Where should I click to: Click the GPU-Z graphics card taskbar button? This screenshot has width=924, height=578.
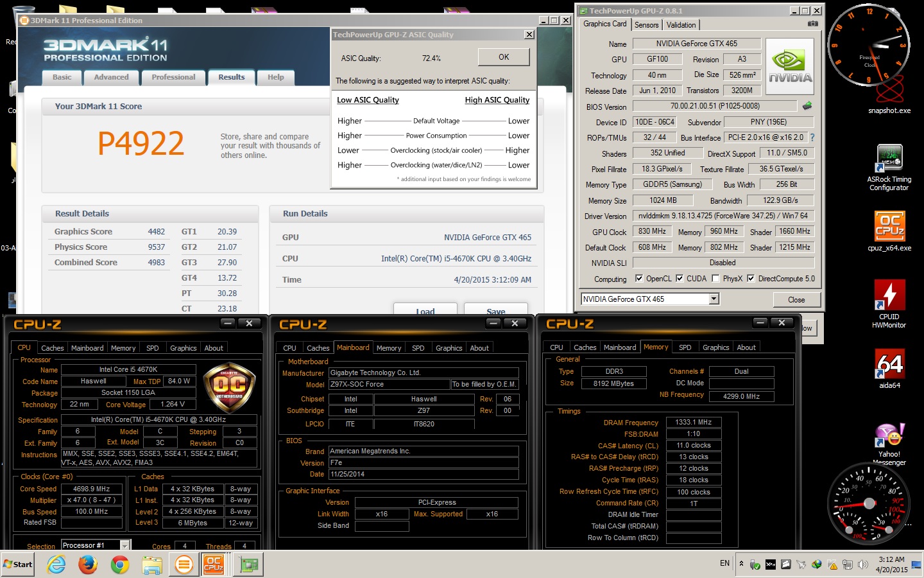(248, 565)
